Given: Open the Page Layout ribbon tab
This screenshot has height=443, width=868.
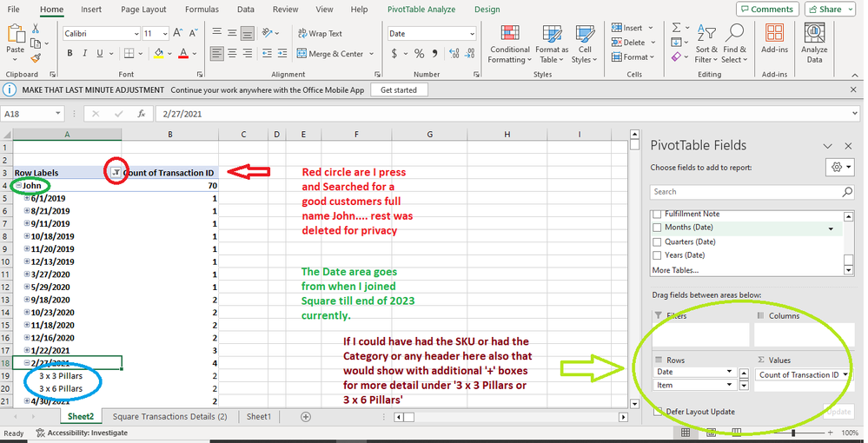Looking at the screenshot, I should [x=143, y=10].
